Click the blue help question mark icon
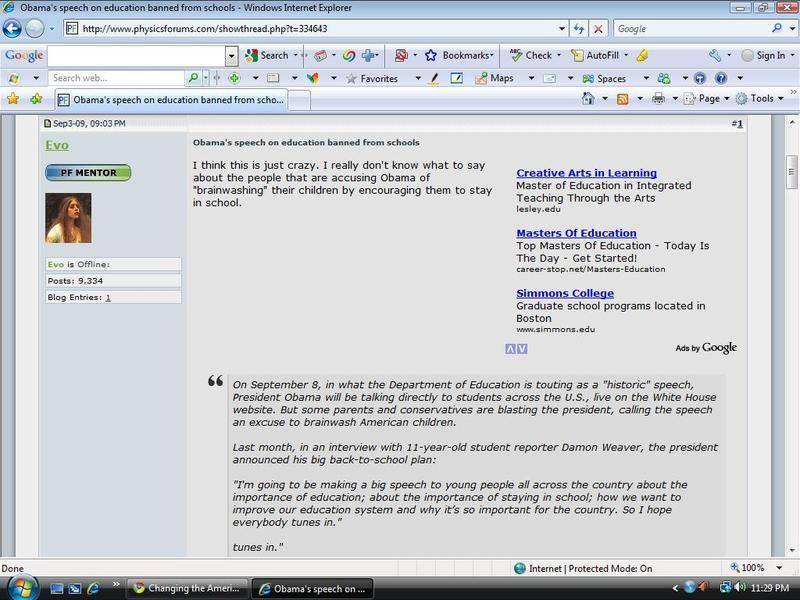The image size is (800, 600). (720, 78)
